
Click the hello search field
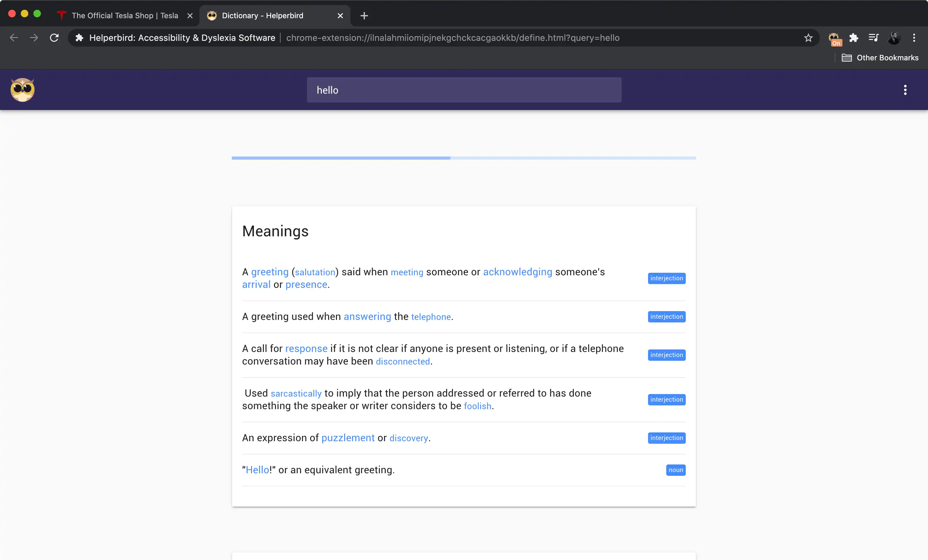pyautogui.click(x=464, y=90)
